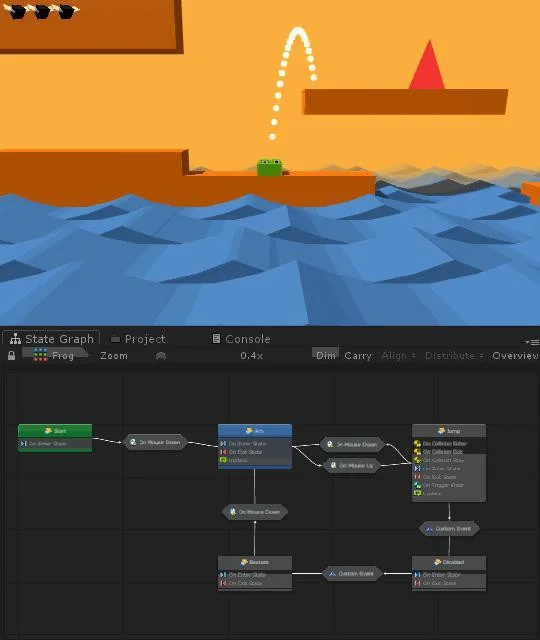Click the colored grid icon beside Frog
Image resolution: width=540 pixels, height=640 pixels.
40,355
